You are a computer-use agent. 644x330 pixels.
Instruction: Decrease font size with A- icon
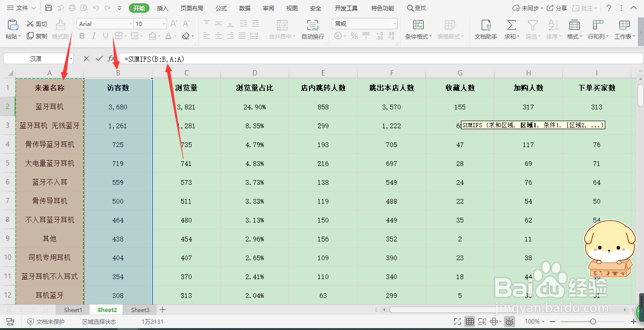pyautogui.click(x=186, y=24)
